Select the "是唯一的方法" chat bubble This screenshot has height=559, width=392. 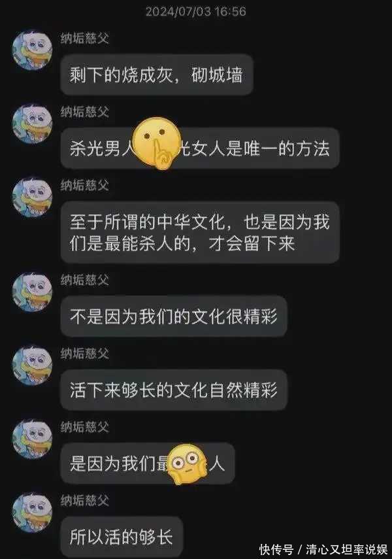[200, 148]
